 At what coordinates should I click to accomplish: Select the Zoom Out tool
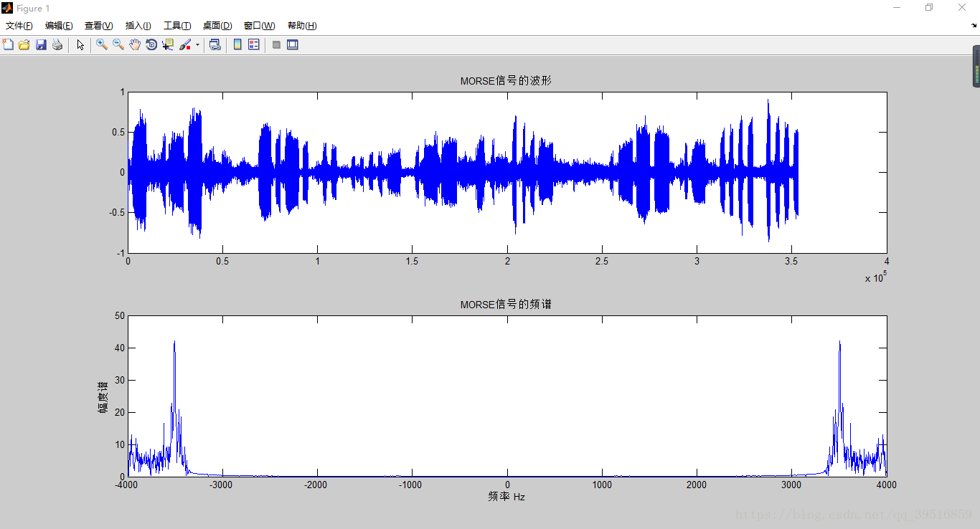pos(118,44)
